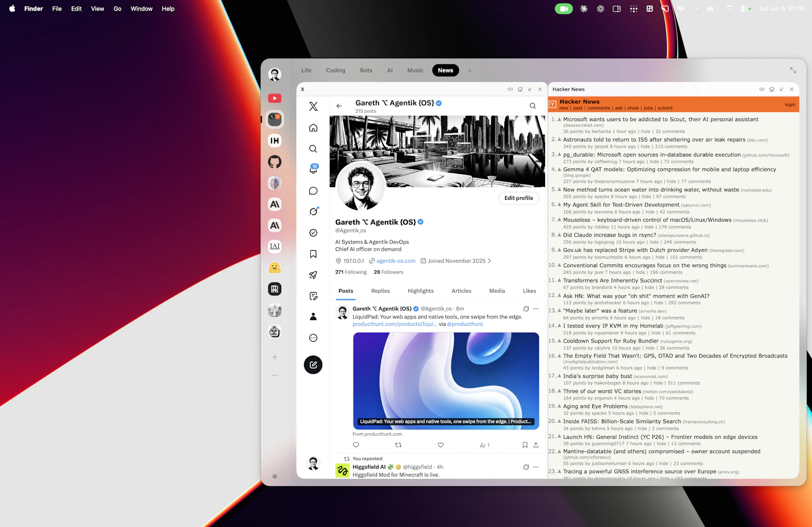The image size is (812, 527).
Task: Repost the LiquidPad post
Action: point(398,445)
